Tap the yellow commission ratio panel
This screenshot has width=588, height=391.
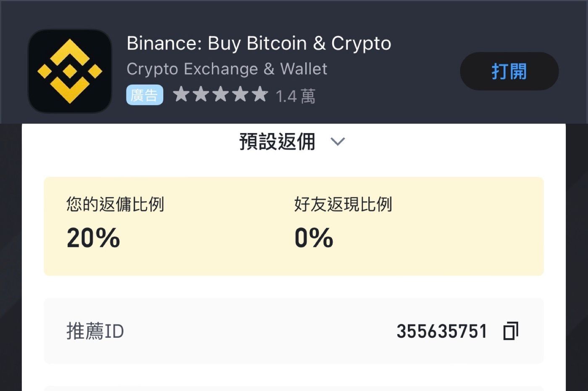coord(294,226)
